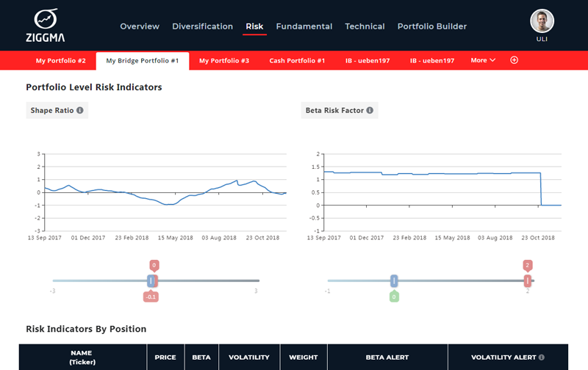Screen dimensions: 588x370
Task: Switch to Cash Portfolio #1 tab
Action: (297, 60)
